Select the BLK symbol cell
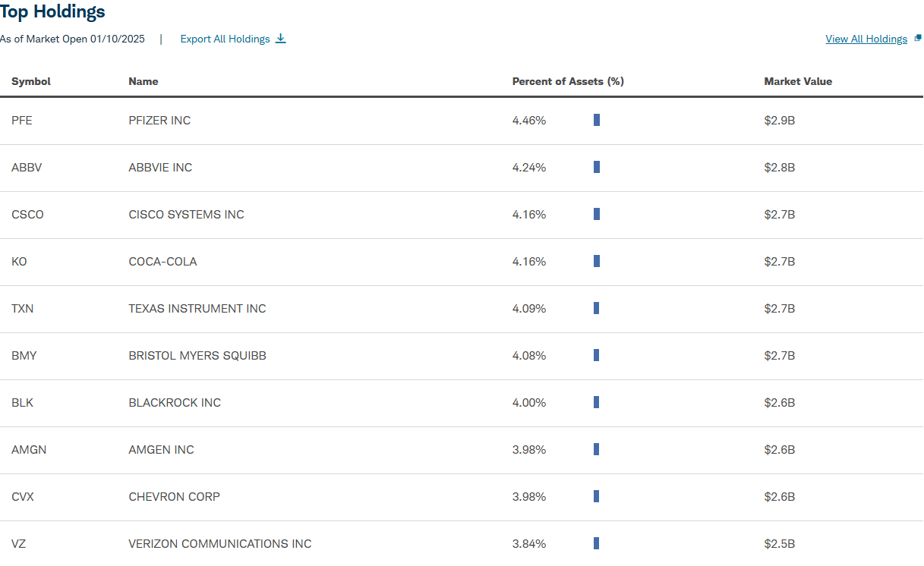The height and width of the screenshot is (566, 924). [x=22, y=402]
